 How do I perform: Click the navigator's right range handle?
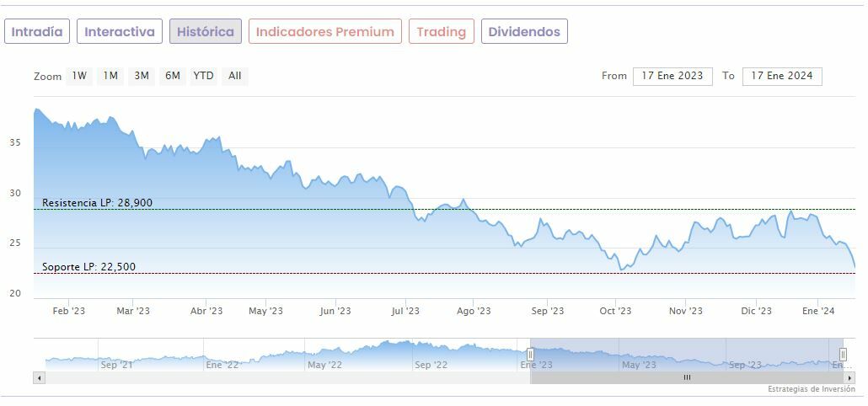843,354
